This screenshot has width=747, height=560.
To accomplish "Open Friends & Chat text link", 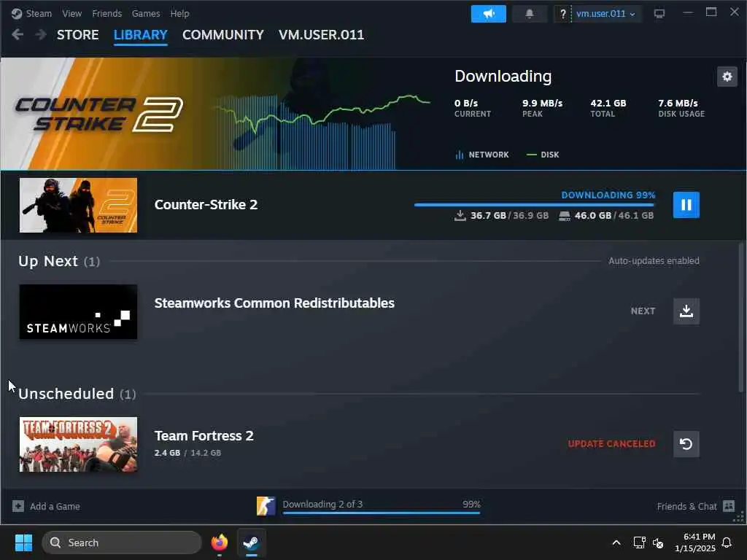I will pos(686,506).
